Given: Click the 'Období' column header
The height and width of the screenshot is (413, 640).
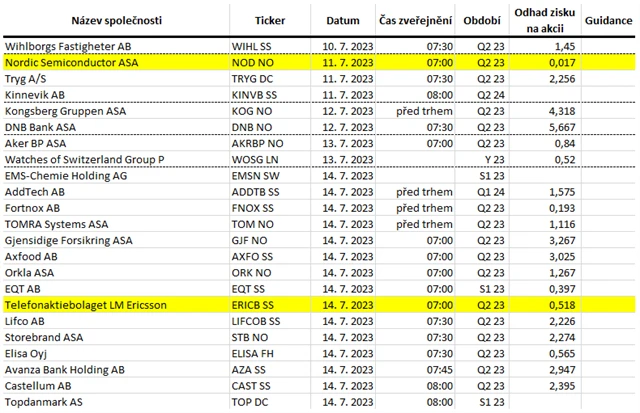Looking at the screenshot, I should pos(484,20).
